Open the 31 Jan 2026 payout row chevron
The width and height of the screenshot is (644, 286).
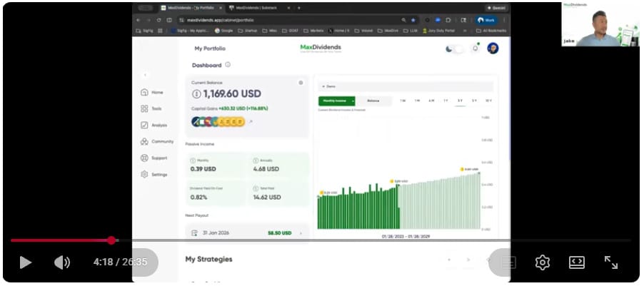coord(301,233)
